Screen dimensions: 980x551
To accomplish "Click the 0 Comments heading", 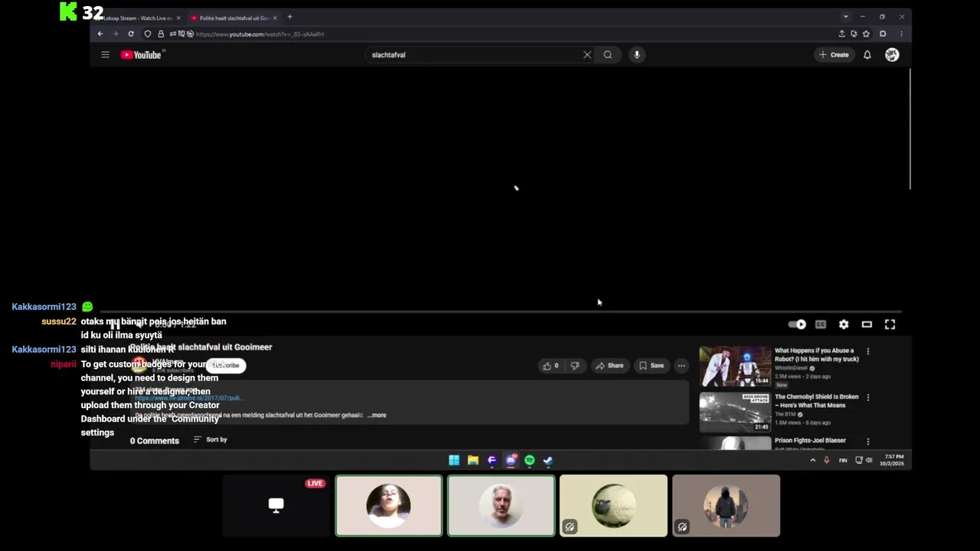I will coord(155,441).
